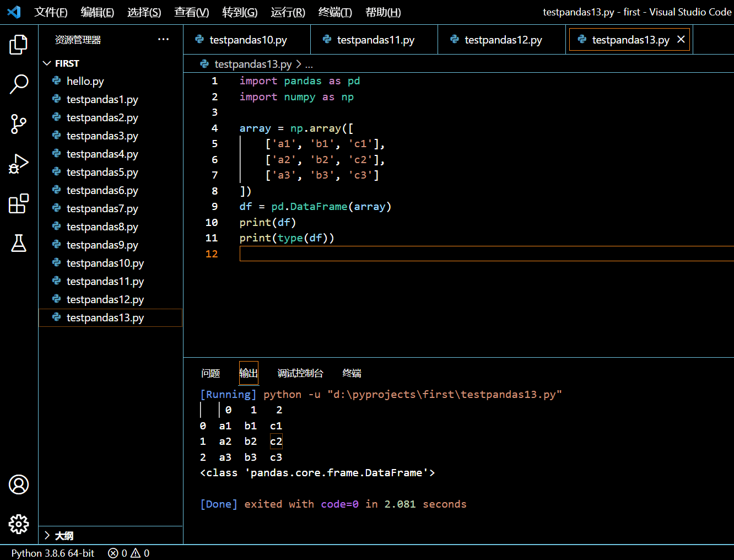Viewport: 734px width, 560px height.
Task: Open the Explorer view in activity bar
Action: [19, 45]
